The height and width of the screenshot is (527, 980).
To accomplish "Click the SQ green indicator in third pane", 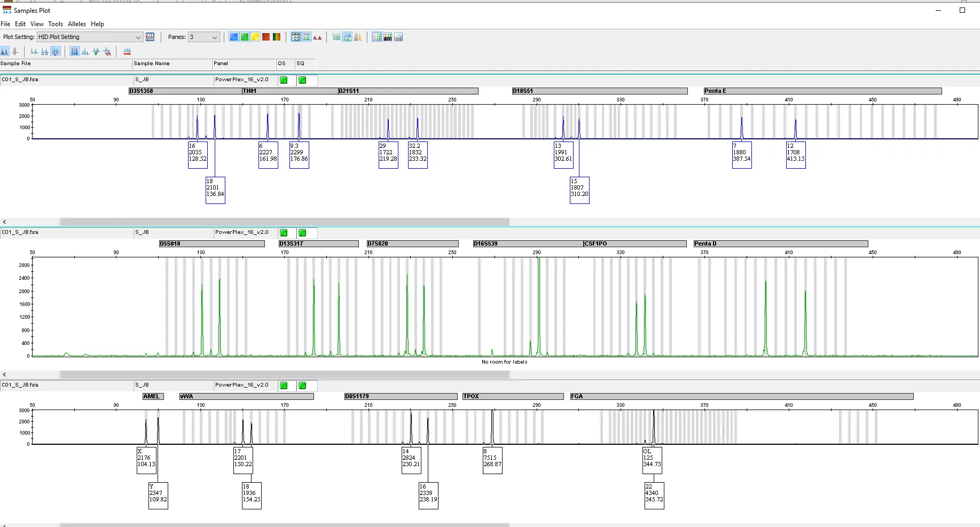I will [x=302, y=386].
